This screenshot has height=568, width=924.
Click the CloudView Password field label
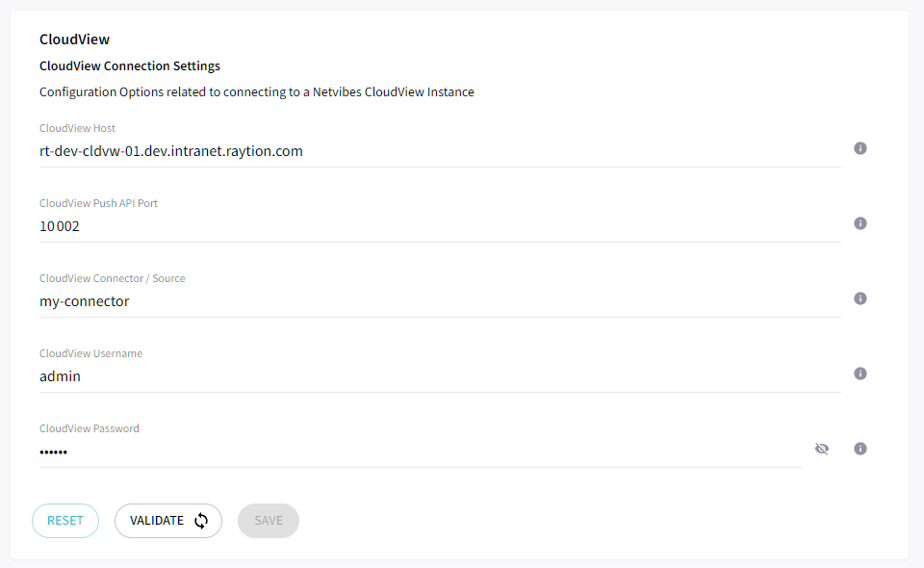(89, 428)
